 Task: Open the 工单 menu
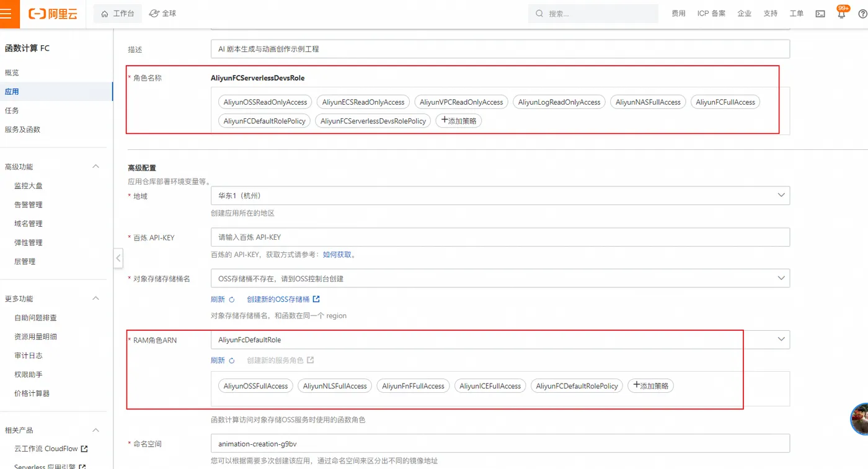(x=796, y=14)
